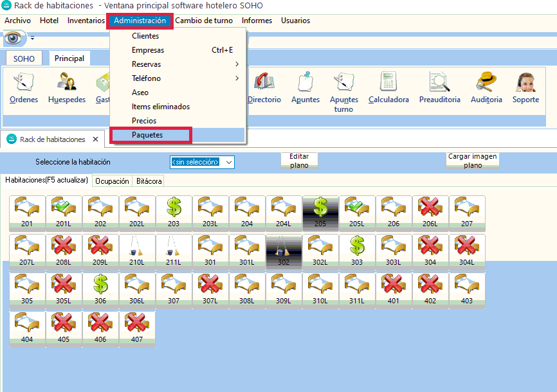
Task: Open the Apuntes note icon
Action: [x=305, y=82]
